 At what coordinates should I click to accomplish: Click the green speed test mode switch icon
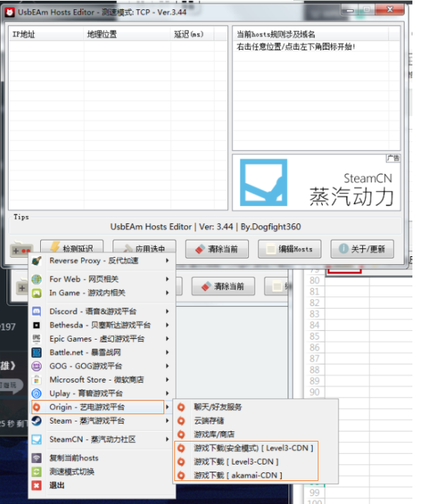coord(37,472)
